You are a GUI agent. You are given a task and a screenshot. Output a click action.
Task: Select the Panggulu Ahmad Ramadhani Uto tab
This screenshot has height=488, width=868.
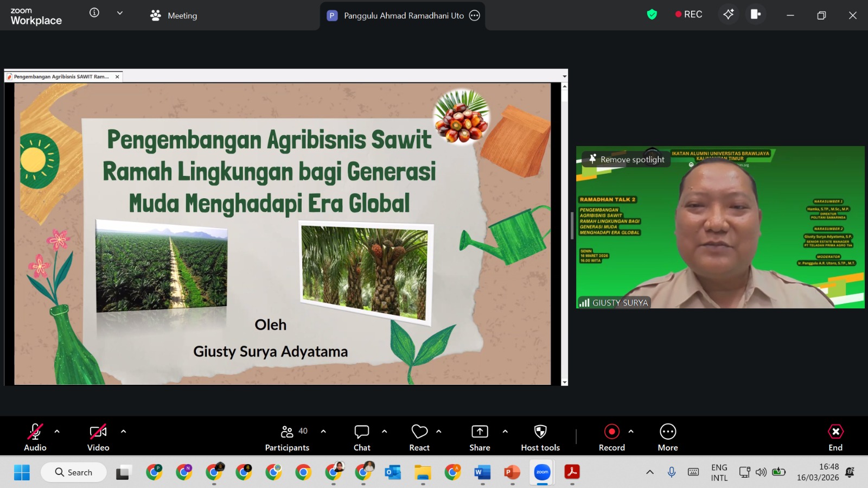[x=403, y=16]
